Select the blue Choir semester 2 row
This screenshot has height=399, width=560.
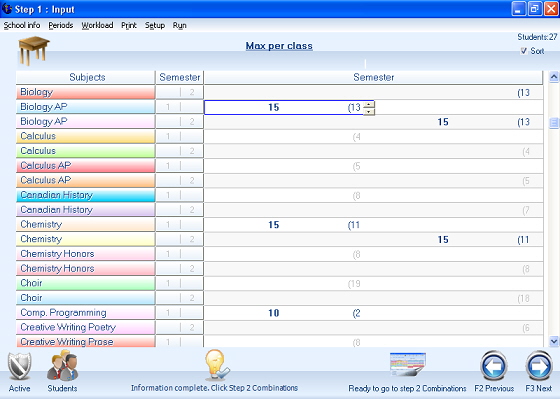pos(86,298)
